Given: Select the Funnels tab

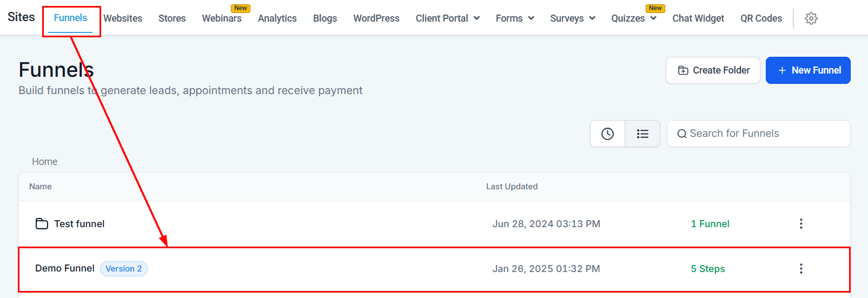Looking at the screenshot, I should coord(70,18).
